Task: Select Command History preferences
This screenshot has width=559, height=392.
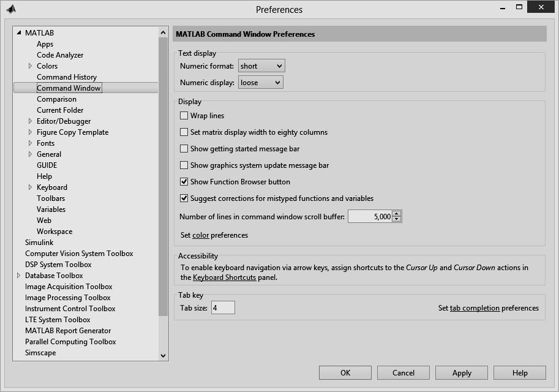Action: [x=67, y=77]
